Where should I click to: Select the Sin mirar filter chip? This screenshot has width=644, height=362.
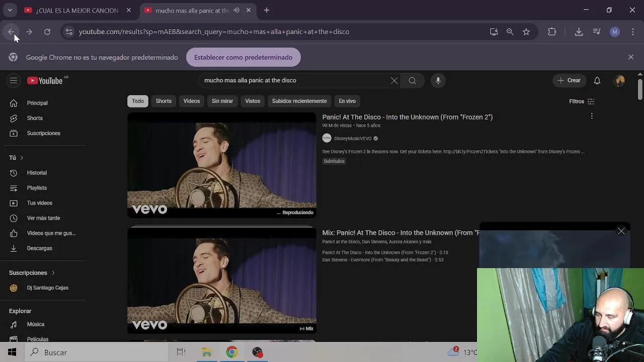tap(222, 101)
